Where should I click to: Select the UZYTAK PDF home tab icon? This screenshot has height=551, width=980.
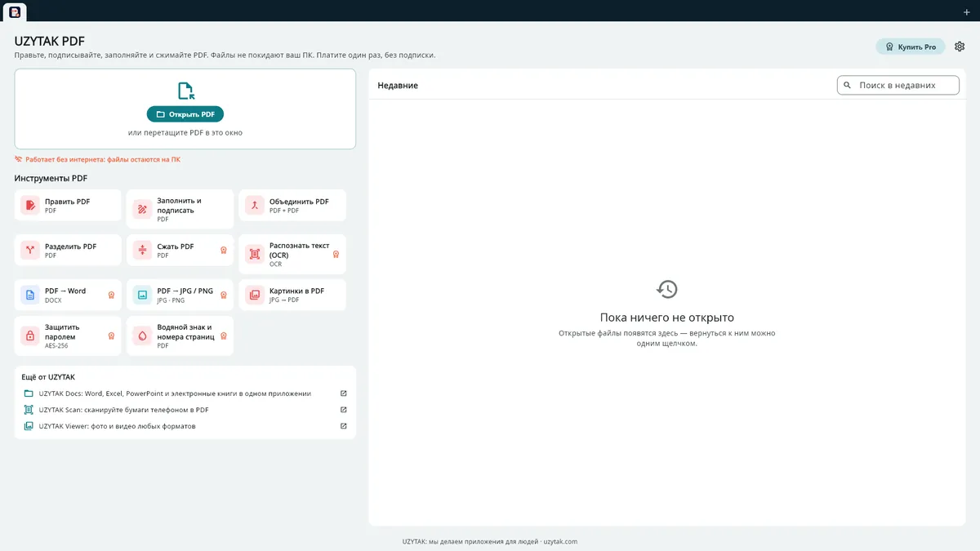click(15, 11)
